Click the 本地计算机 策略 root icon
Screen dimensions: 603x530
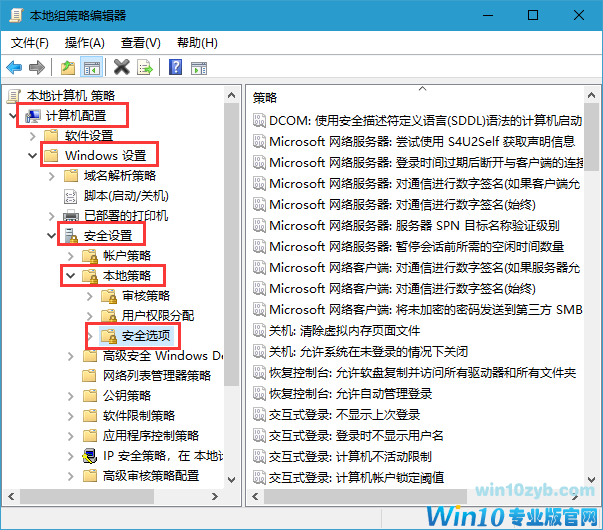pos(13,96)
